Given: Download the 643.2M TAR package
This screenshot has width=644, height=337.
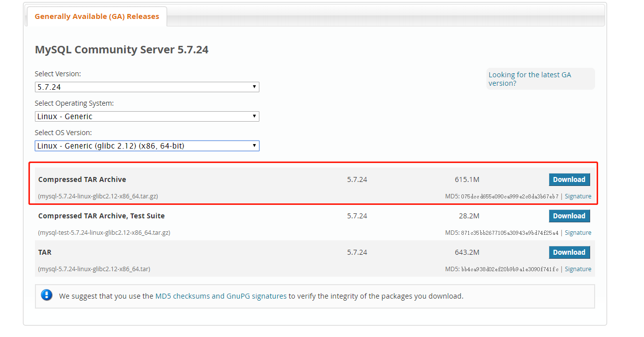Looking at the screenshot, I should 569,252.
